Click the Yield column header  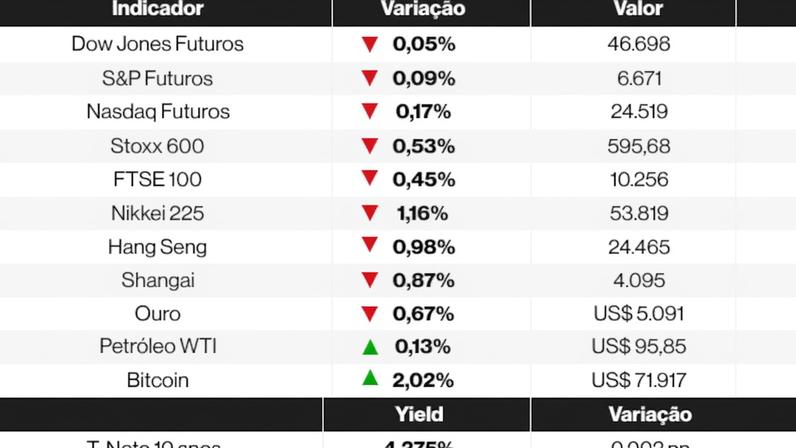point(420,414)
